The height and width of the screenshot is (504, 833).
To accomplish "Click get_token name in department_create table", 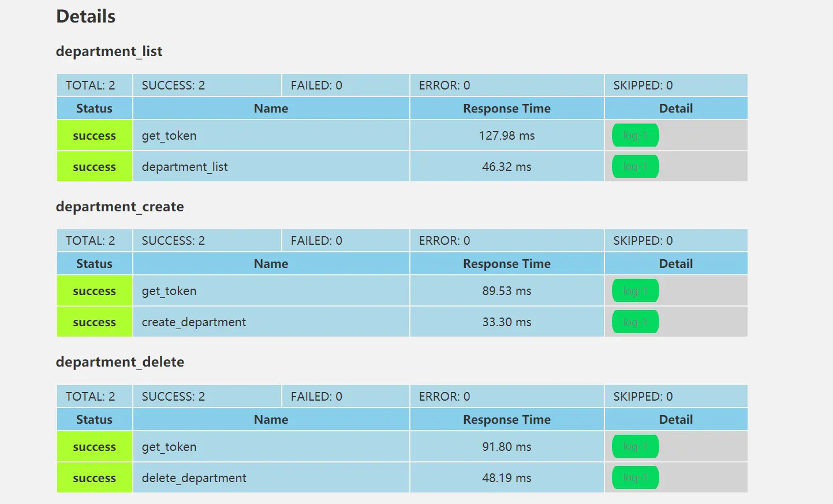I will (271, 290).
